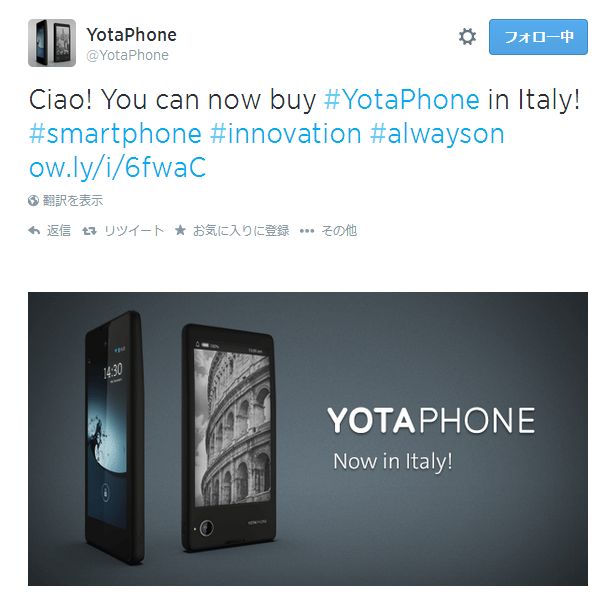Open the YotaPhone display name
The height and width of the screenshot is (600, 613).
pyautogui.click(x=131, y=34)
